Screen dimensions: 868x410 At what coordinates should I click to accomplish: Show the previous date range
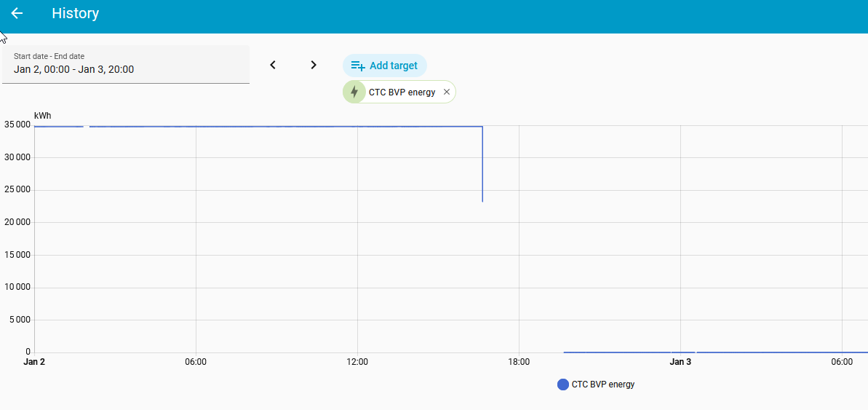[273, 65]
